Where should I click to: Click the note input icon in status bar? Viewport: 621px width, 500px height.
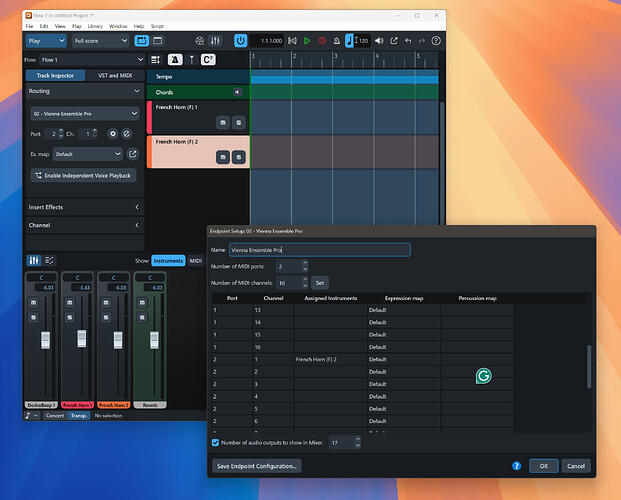point(28,415)
